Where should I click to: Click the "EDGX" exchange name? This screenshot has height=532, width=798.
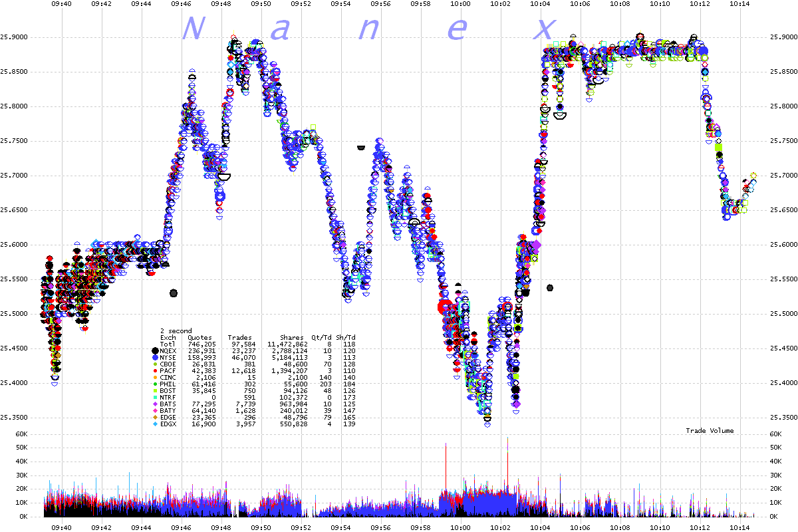(x=168, y=424)
